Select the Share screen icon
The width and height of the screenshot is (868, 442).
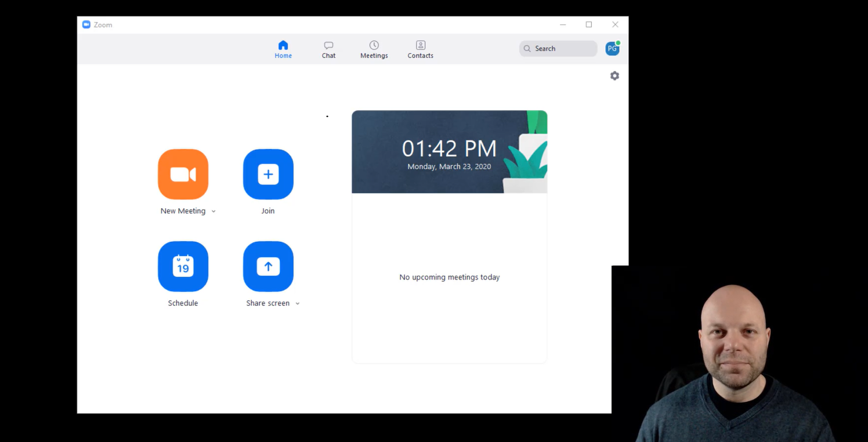[267, 266]
